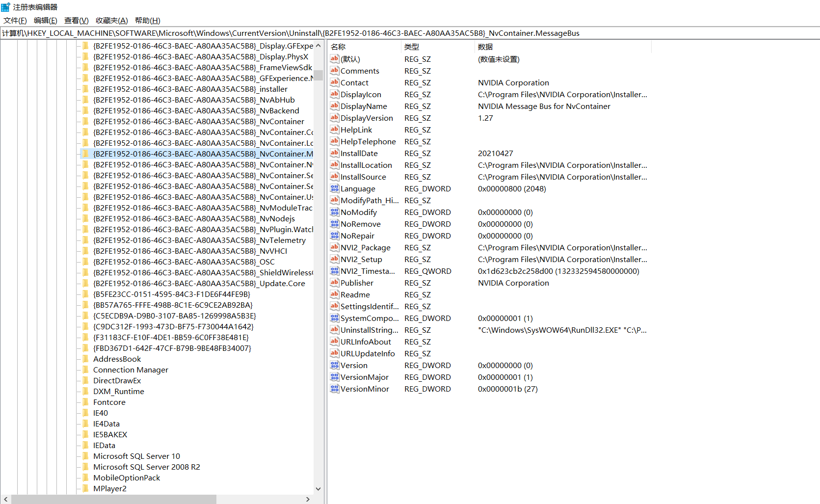Select the DXM_Runtime key
The height and width of the screenshot is (504, 820).
119,392
